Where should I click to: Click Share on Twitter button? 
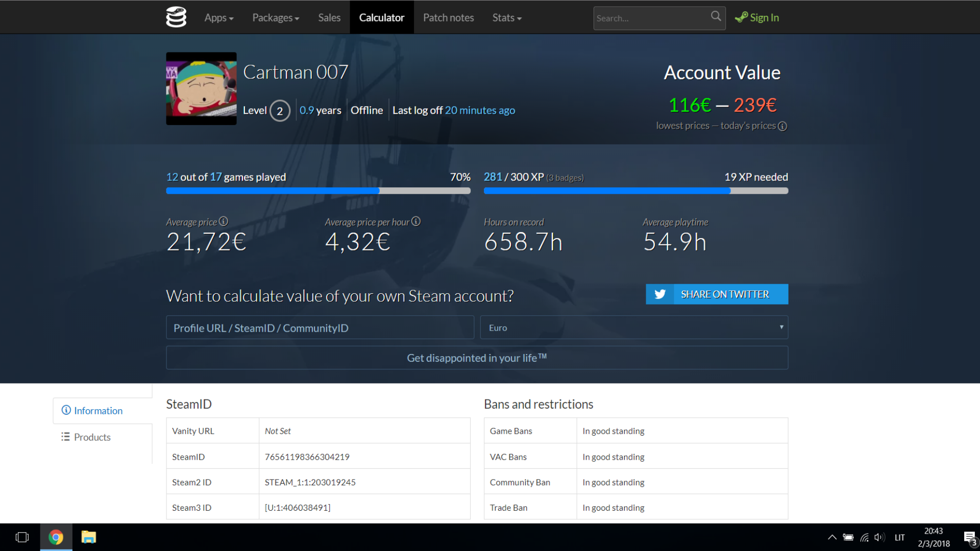pyautogui.click(x=717, y=294)
